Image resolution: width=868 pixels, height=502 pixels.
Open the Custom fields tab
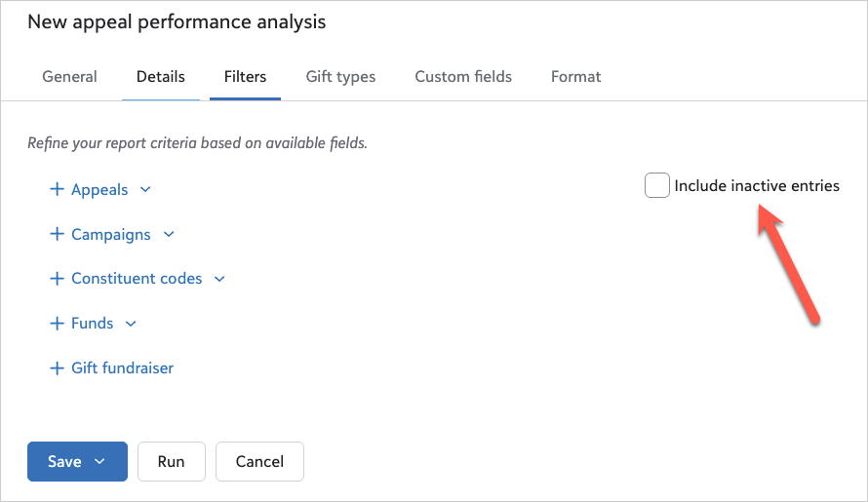[x=463, y=76]
